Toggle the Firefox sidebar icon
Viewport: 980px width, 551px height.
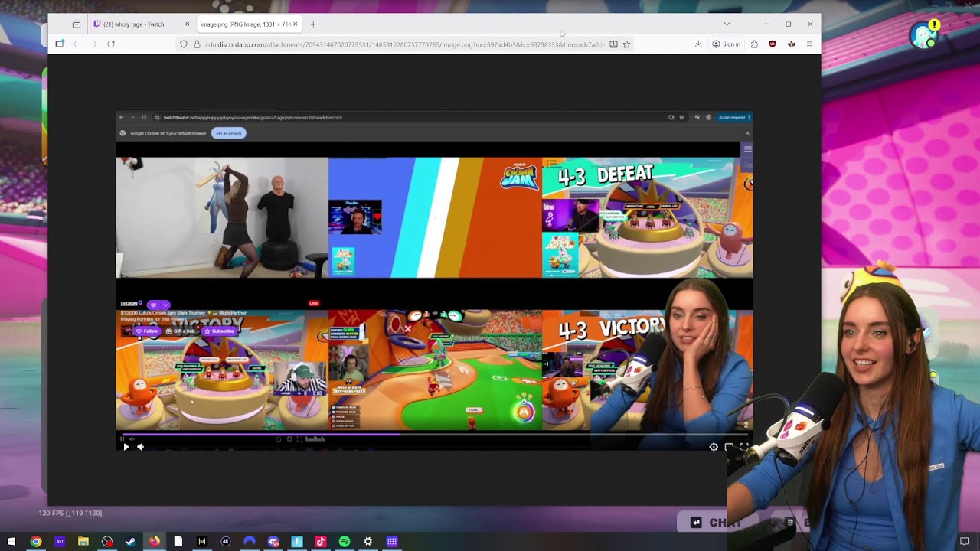coord(60,44)
